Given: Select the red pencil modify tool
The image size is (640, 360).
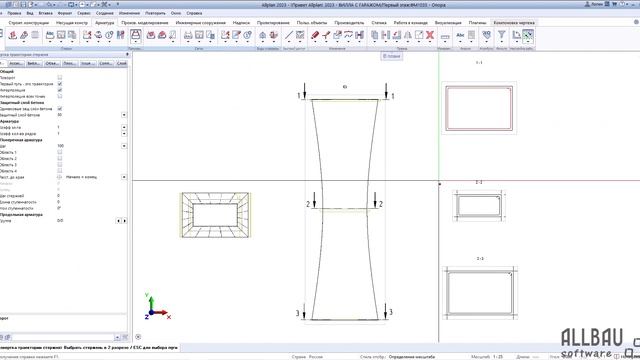Looking at the screenshot, I should pos(315,35).
